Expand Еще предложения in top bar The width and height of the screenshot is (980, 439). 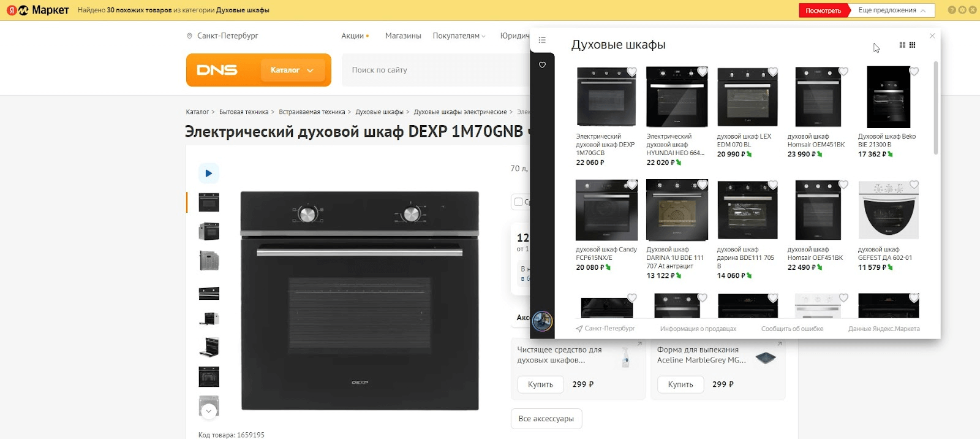(x=892, y=10)
